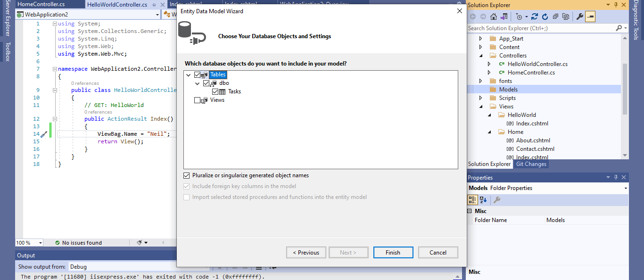Screen dimensions: 644x280
Task: Select the Solution Explorer bottom tab
Action: (489, 164)
